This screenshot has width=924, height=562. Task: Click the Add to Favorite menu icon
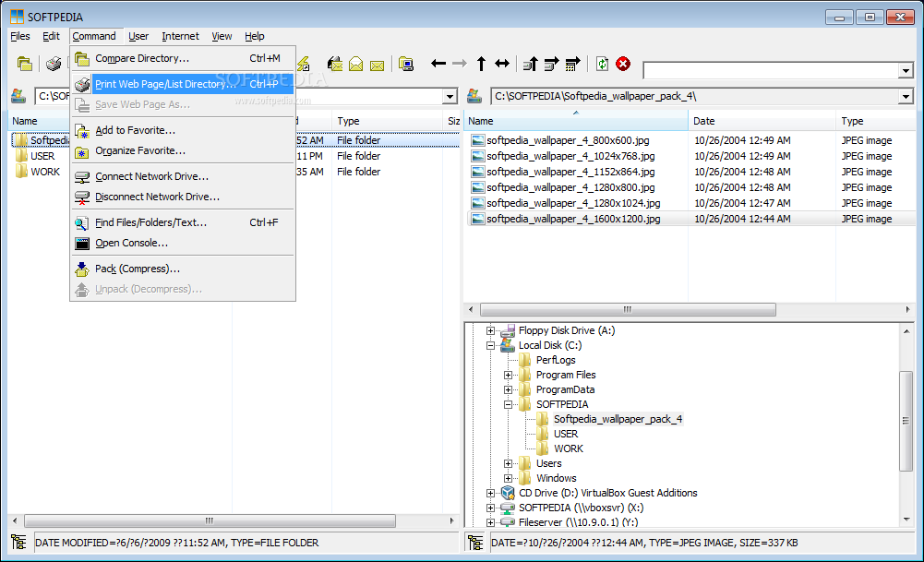82,131
